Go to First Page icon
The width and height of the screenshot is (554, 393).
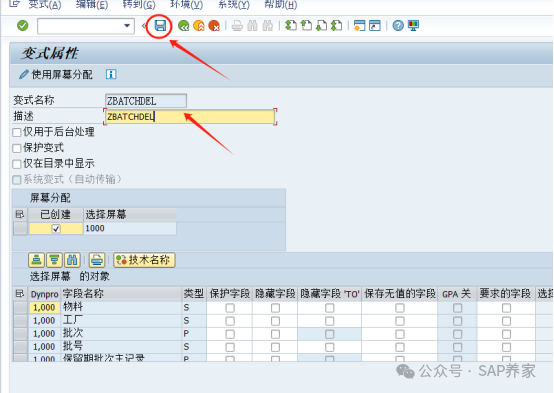(291, 25)
